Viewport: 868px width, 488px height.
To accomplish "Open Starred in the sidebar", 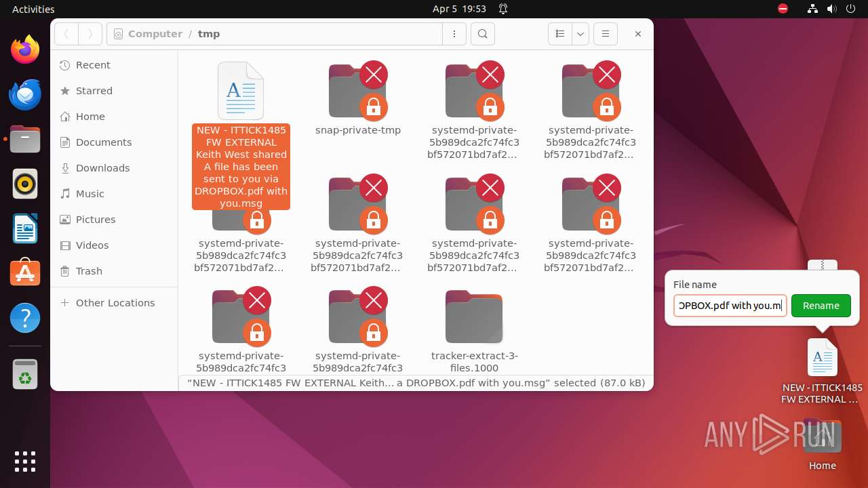I will pyautogui.click(x=114, y=91).
